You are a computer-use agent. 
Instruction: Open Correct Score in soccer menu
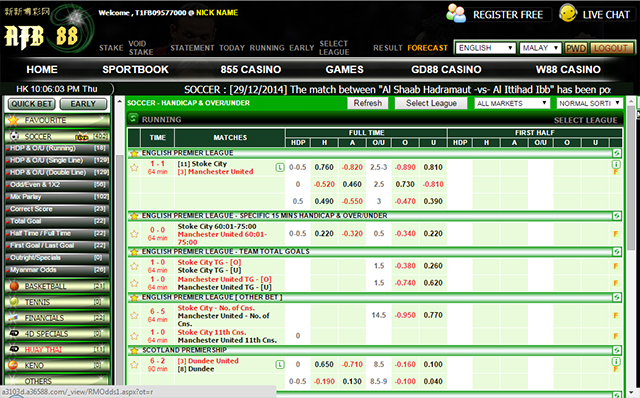click(x=57, y=209)
